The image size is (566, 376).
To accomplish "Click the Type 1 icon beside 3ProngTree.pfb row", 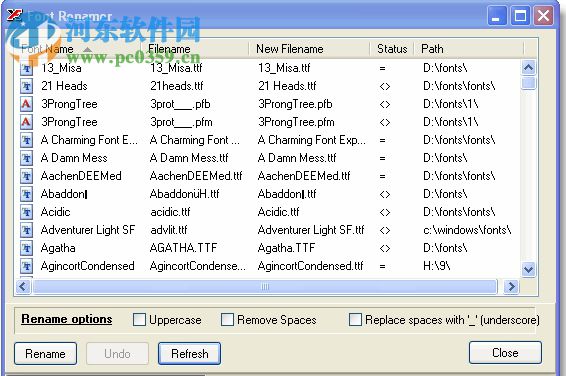I will (26, 104).
